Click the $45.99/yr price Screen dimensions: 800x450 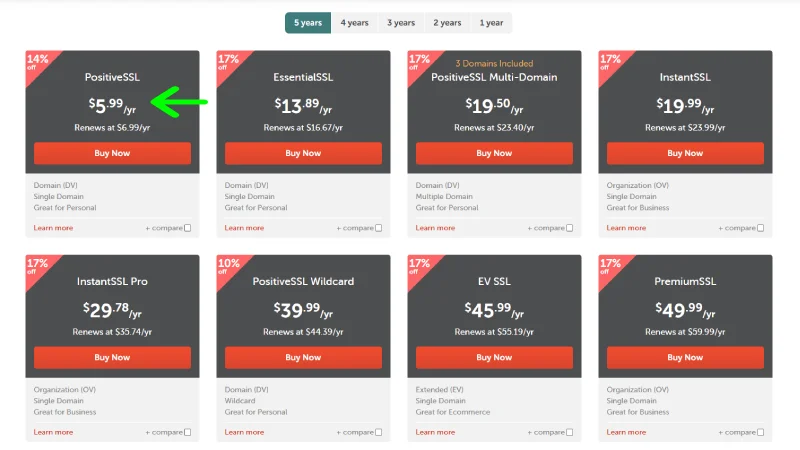tap(494, 310)
